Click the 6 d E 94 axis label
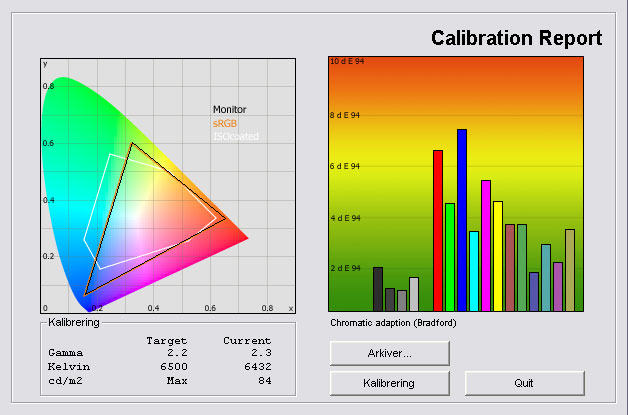The height and width of the screenshot is (415, 628). [345, 166]
